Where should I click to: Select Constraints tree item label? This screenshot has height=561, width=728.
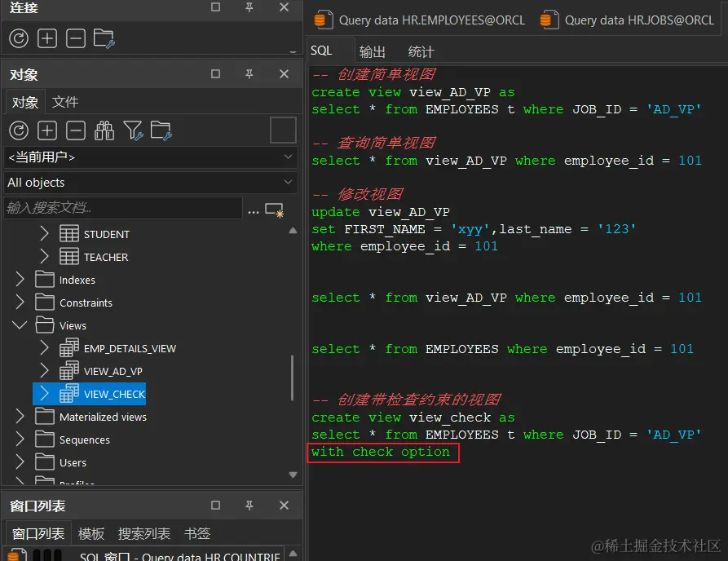(x=86, y=303)
